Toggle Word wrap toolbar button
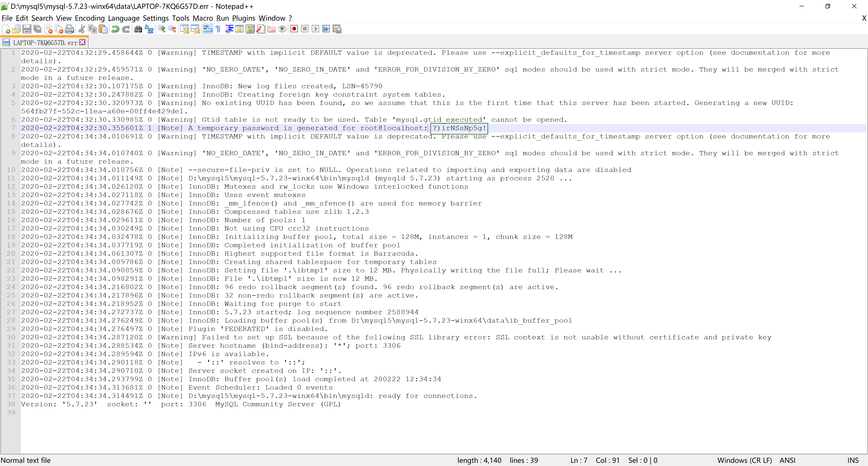The image size is (868, 466). click(208, 29)
